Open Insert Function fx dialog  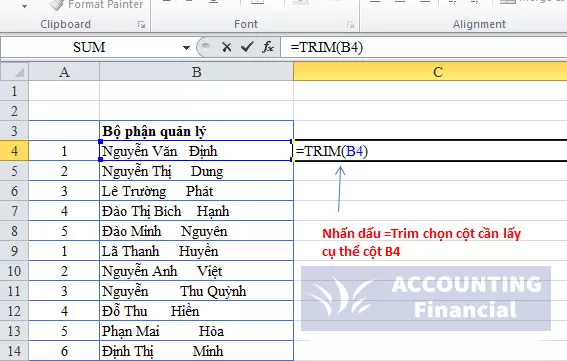coord(268,47)
